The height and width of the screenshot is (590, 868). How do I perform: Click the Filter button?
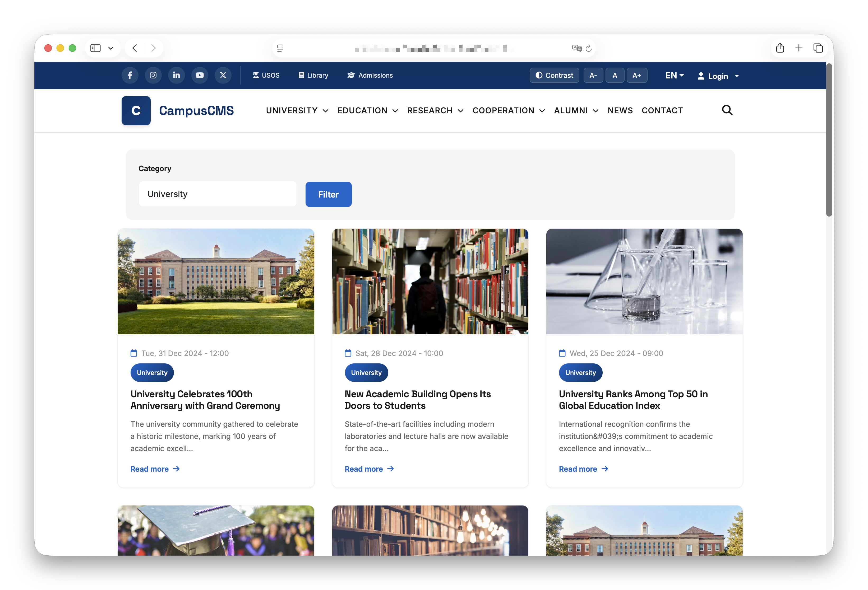(x=328, y=194)
